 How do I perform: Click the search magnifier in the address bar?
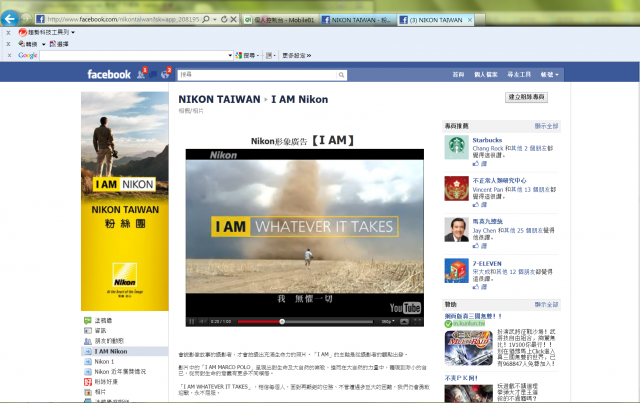206,19
